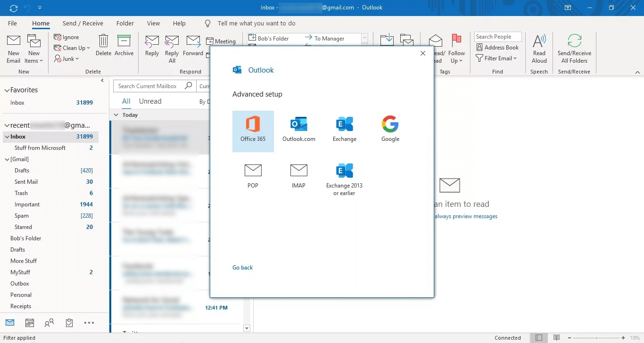
Task: Open the Junk dropdown menu
Action: 66,59
